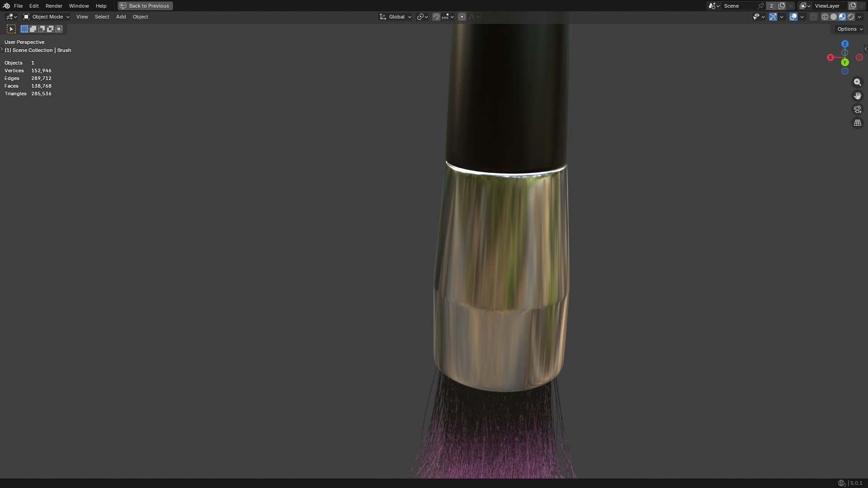The image size is (868, 488).
Task: Choose the Intersect selection mode icon
Action: [59, 29]
